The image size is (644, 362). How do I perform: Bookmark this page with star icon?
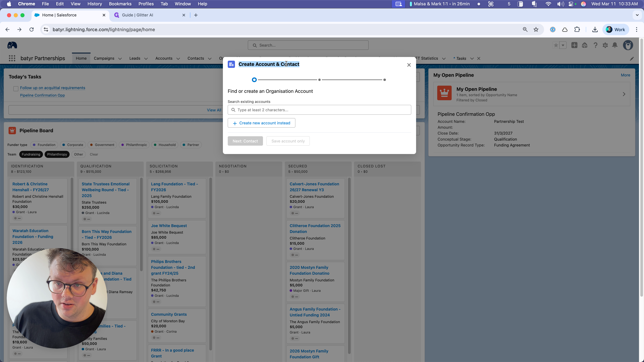pos(536,29)
